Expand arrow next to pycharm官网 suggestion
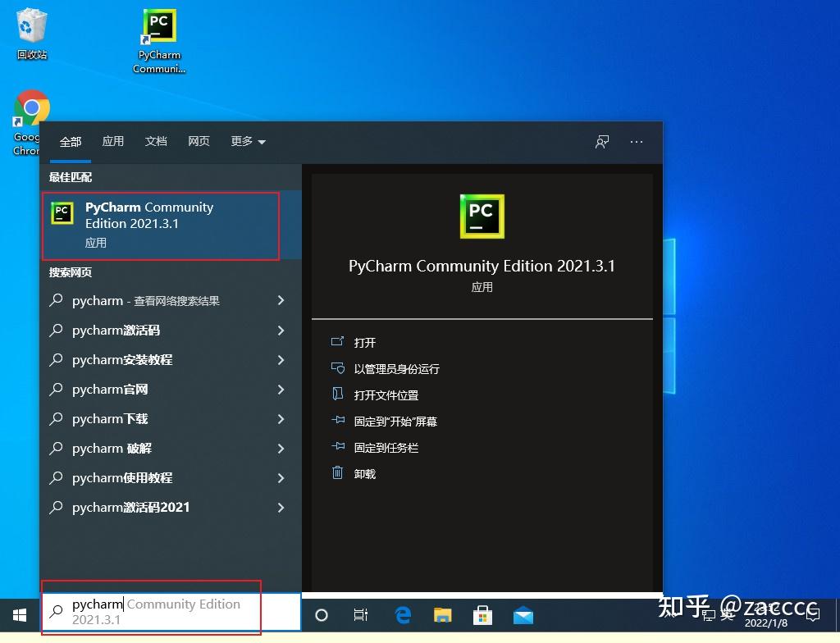 tap(281, 389)
